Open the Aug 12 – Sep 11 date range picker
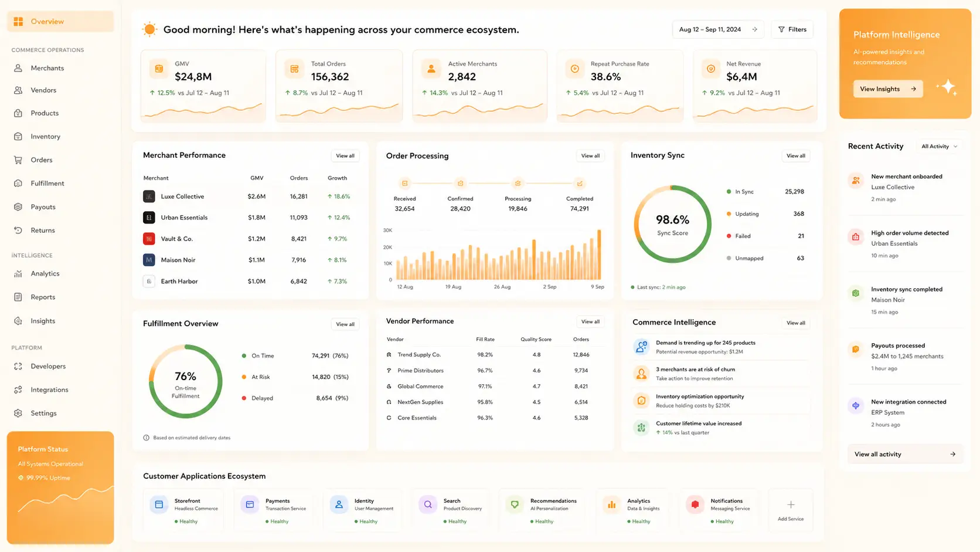This screenshot has height=552, width=980. pyautogui.click(x=718, y=29)
